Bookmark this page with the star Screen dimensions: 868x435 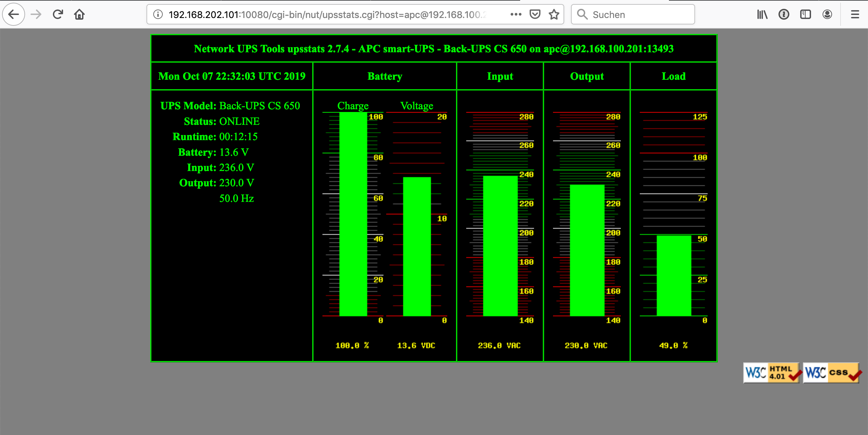pos(554,14)
